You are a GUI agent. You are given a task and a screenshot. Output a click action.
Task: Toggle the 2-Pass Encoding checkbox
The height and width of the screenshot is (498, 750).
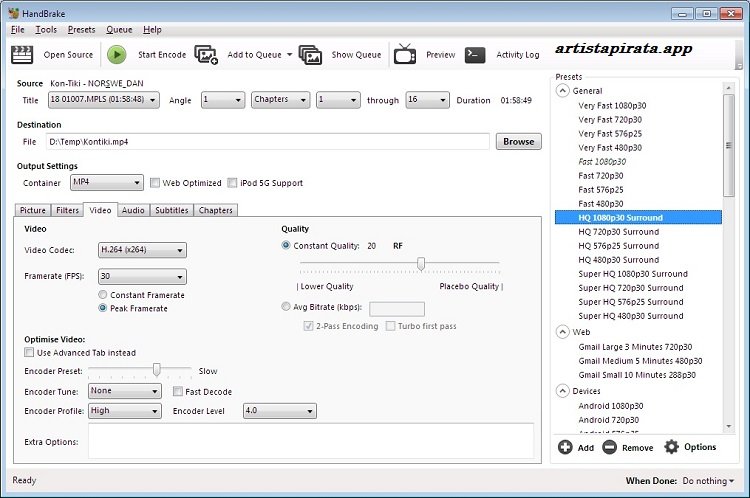(x=308, y=326)
